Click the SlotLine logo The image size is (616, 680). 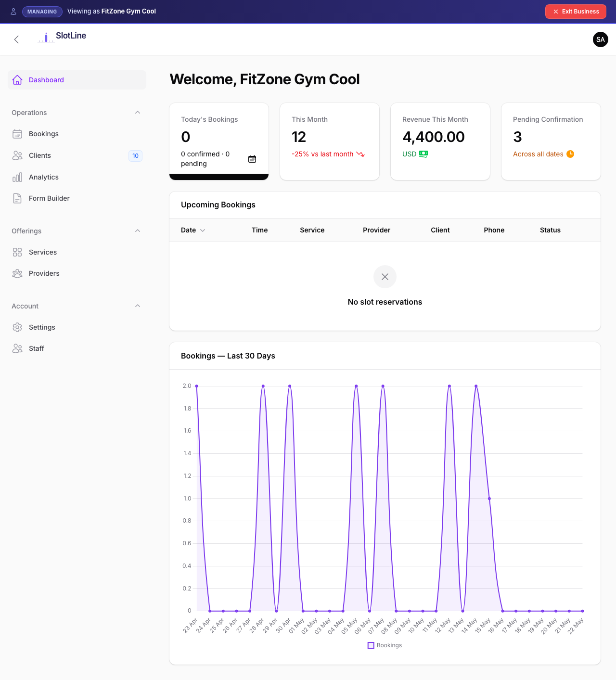coord(62,37)
